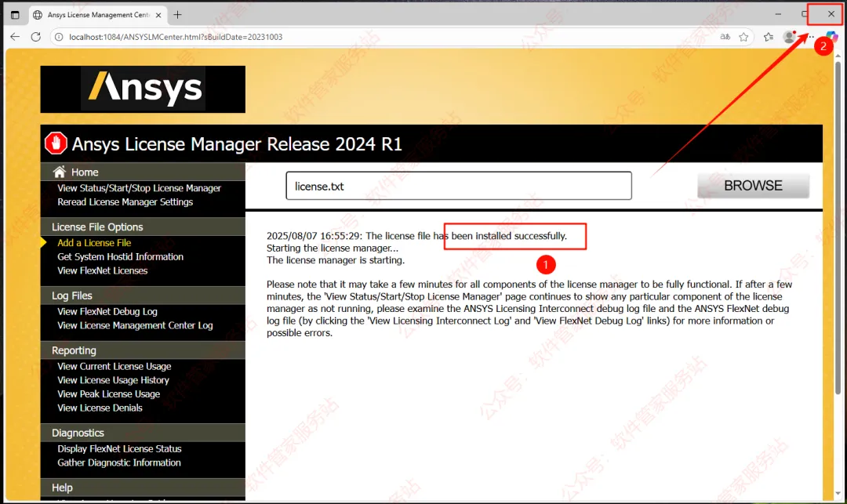Select Add a License File
This screenshot has width=847, height=504.
94,243
